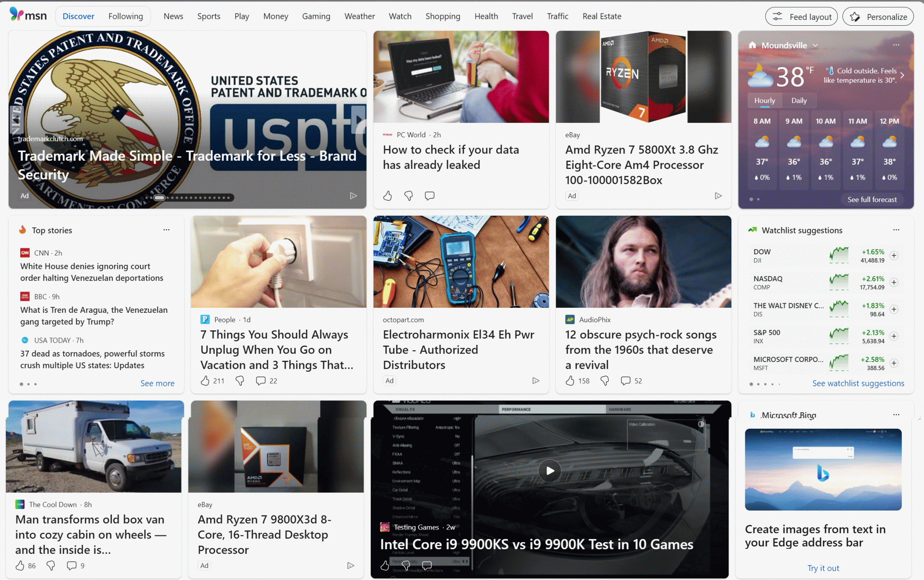This screenshot has height=580, width=924.
Task: Dislike the Intel Core i9 video
Action: point(406,565)
